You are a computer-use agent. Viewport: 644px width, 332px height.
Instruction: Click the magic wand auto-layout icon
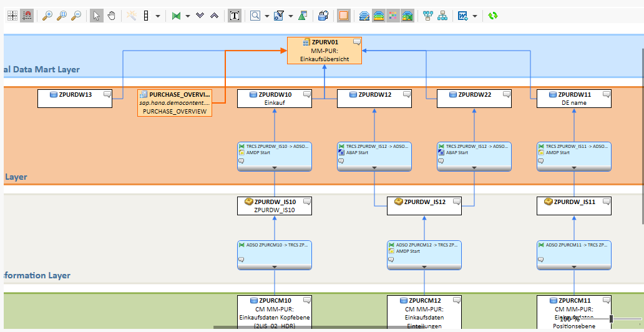pyautogui.click(x=131, y=16)
